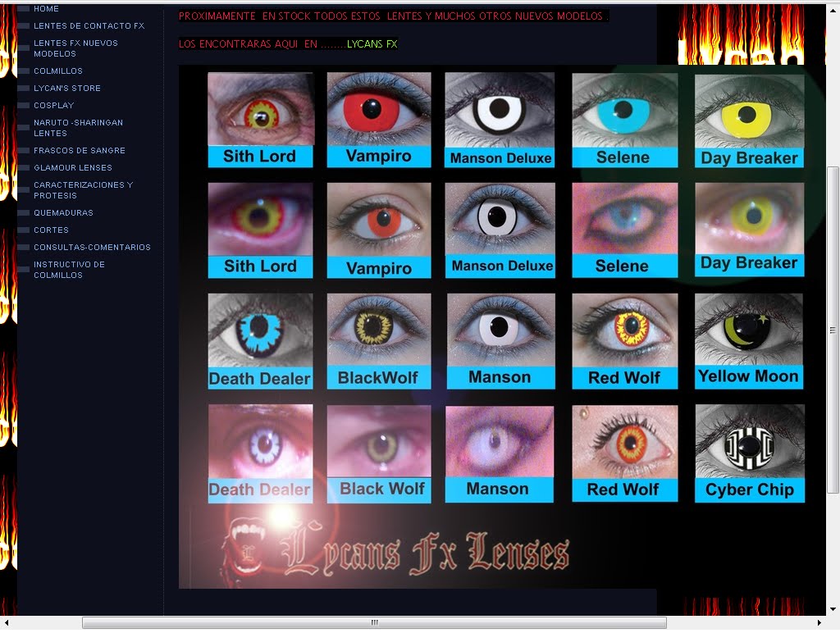This screenshot has height=633, width=840.
Task: Click the top Day Breaker yellow lens
Action: click(749, 111)
